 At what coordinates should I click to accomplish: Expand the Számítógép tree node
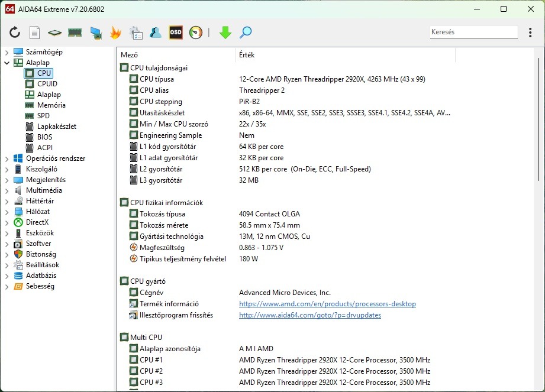(x=7, y=52)
